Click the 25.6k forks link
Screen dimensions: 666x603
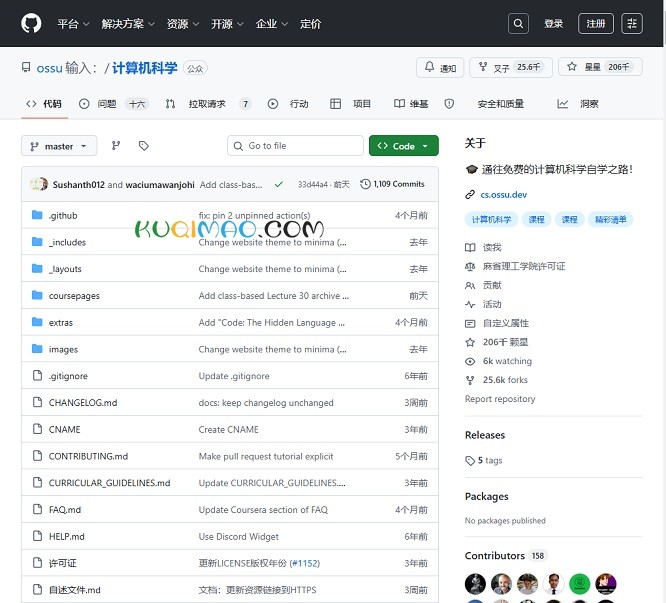point(505,380)
